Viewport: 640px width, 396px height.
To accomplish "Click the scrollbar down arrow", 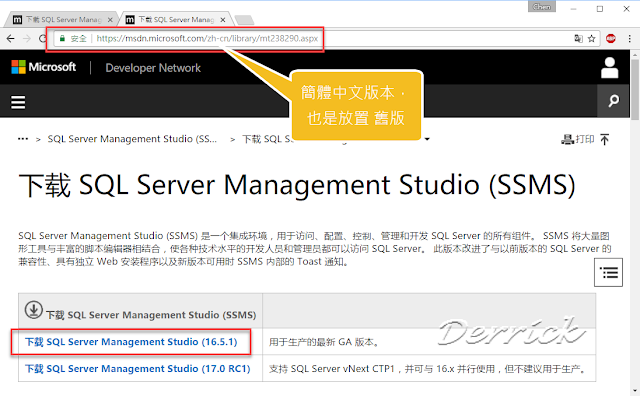I will 635,391.
